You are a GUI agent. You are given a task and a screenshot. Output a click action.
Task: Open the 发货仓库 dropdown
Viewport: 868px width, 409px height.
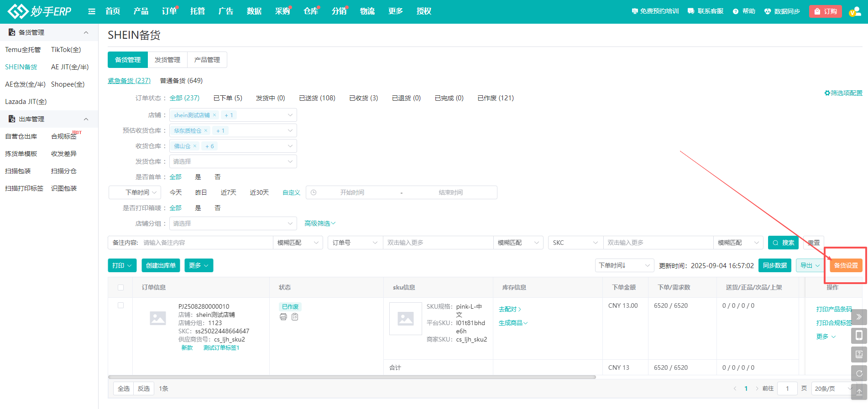(233, 161)
